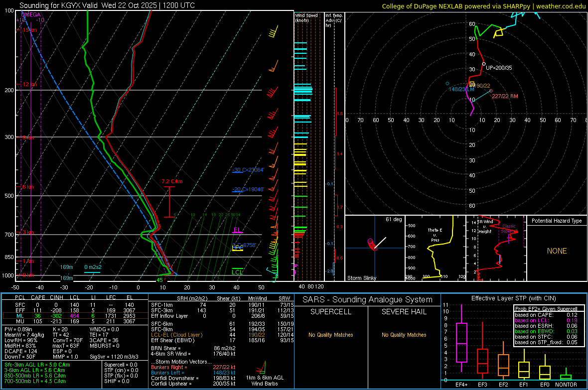Click the -30 C=23064' height label
Viewport: 588px width, 390px height.
248,170
